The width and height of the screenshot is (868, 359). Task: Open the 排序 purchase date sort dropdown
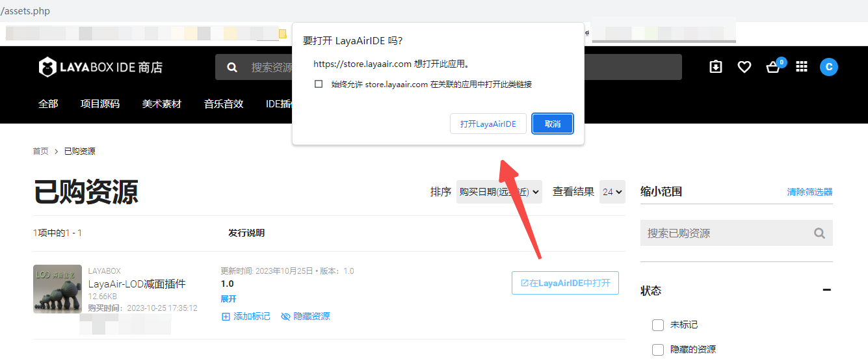tap(499, 192)
